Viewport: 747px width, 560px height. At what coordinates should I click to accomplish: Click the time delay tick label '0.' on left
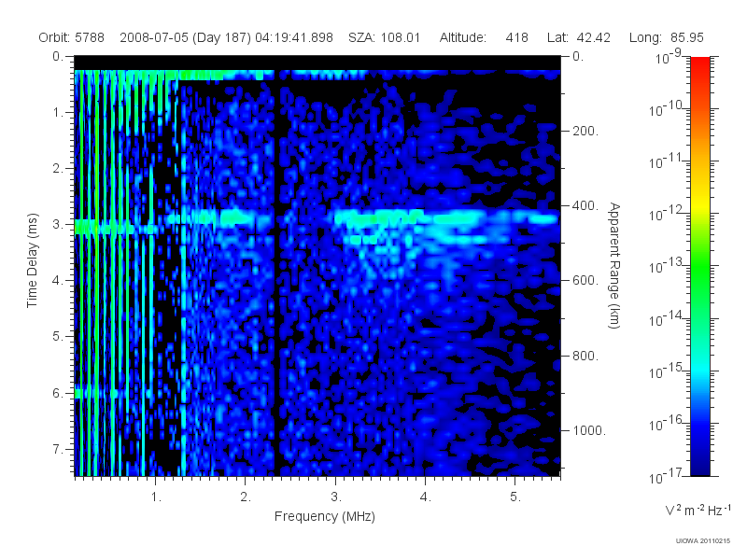[x=58, y=57]
